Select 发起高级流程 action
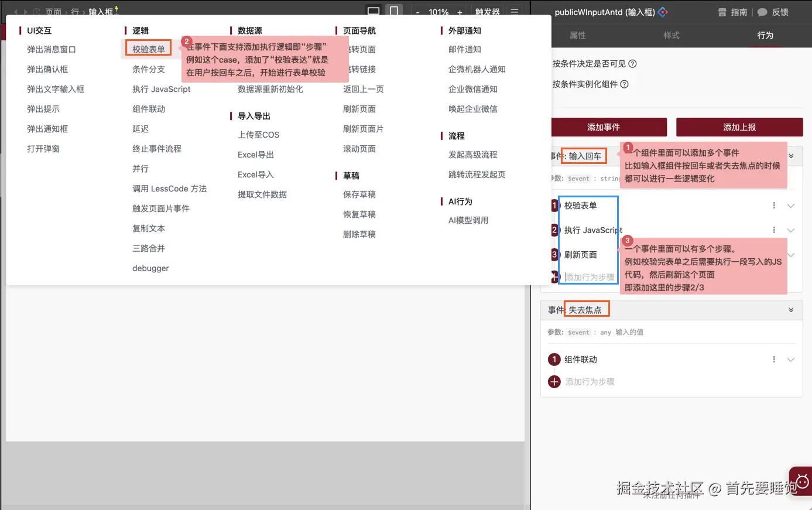The image size is (812, 510). (473, 155)
